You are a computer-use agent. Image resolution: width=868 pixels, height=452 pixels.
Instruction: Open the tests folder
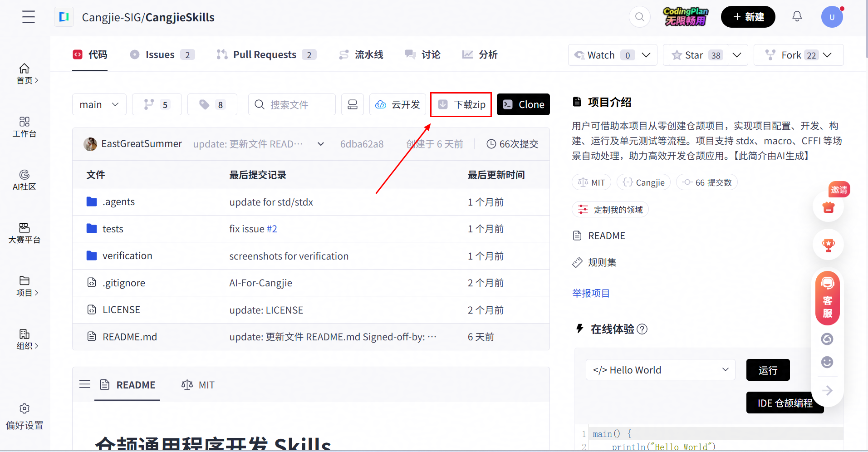113,229
